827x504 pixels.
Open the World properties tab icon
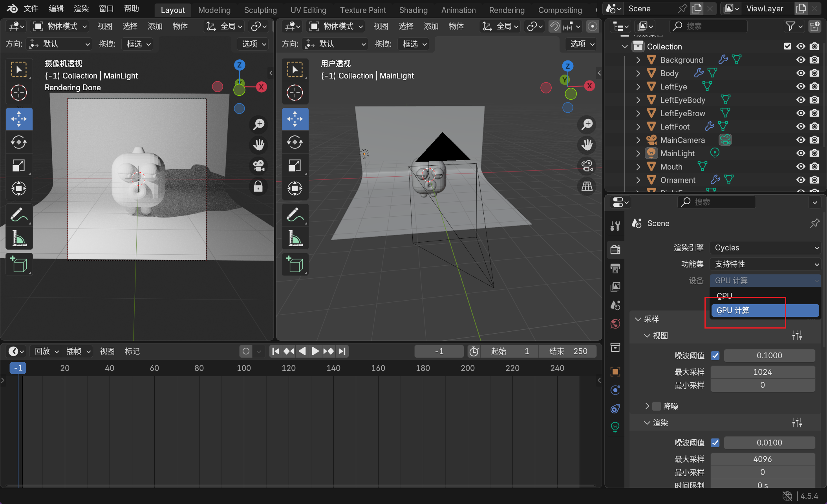pyautogui.click(x=615, y=324)
